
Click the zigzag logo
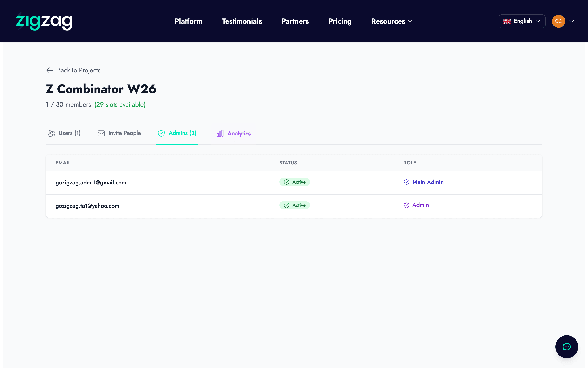(x=44, y=21)
